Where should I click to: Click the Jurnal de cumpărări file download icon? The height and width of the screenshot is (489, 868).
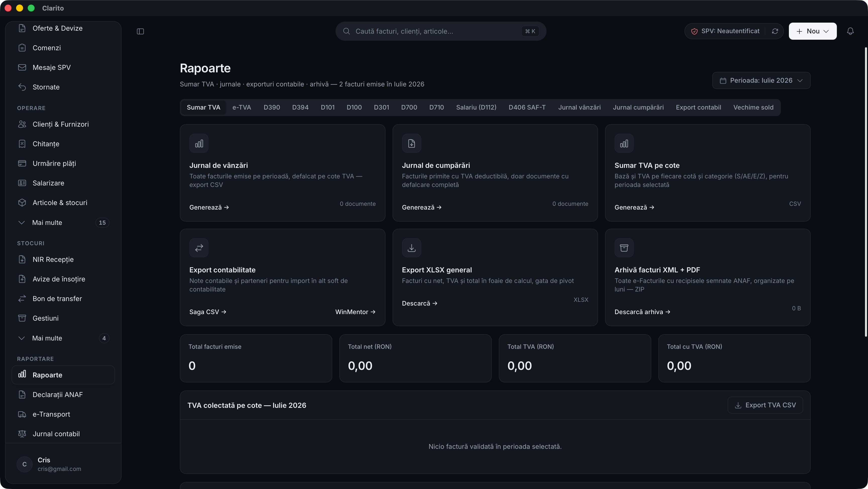pos(411,144)
